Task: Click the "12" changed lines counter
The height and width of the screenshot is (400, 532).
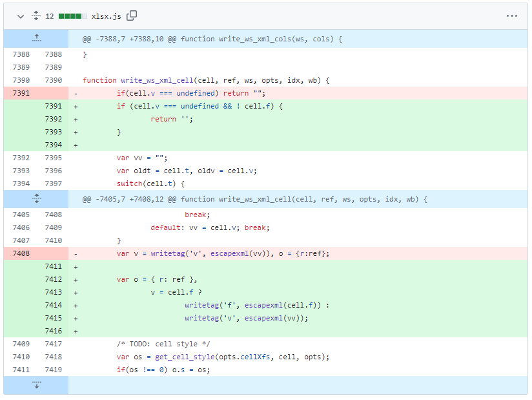Action: click(50, 16)
